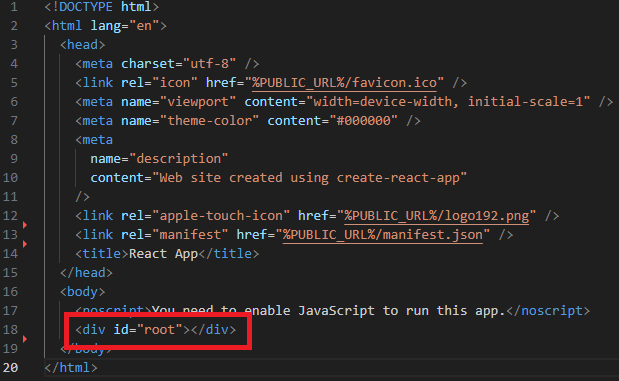The height and width of the screenshot is (381, 619).
Task: Open the %PUBLIC_URL%/logo192.png link
Action: pyautogui.click(x=436, y=216)
